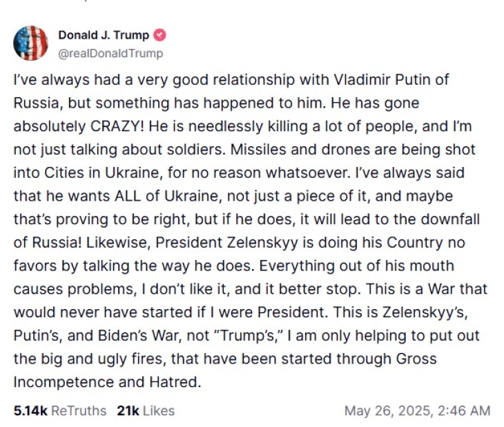Open the flag-themed profile avatar
504x427 pixels.
30,43
